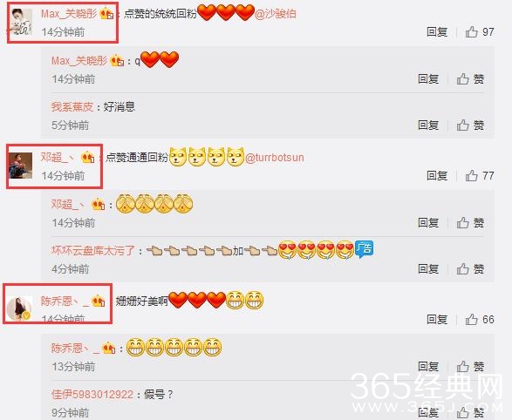Reply to 陈乔恩's 姗姗好美啊 comment
This screenshot has width=512, height=420.
click(x=437, y=319)
